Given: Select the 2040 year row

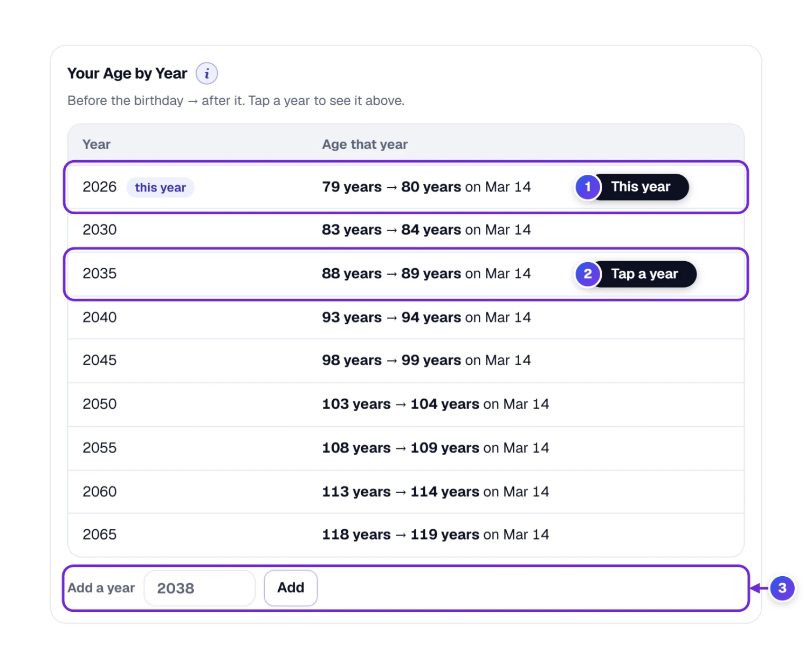Looking at the screenshot, I should tap(406, 317).
